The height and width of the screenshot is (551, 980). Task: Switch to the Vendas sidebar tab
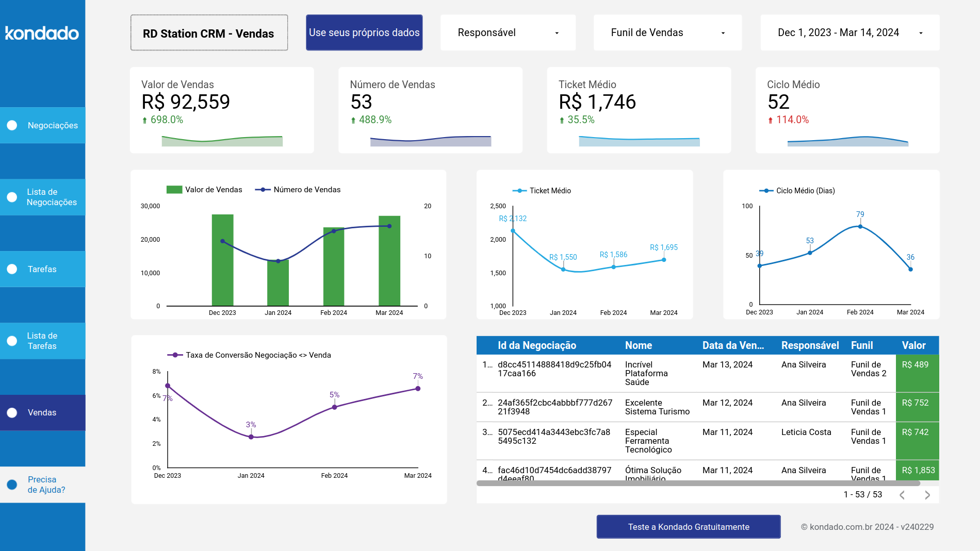pyautogui.click(x=42, y=412)
